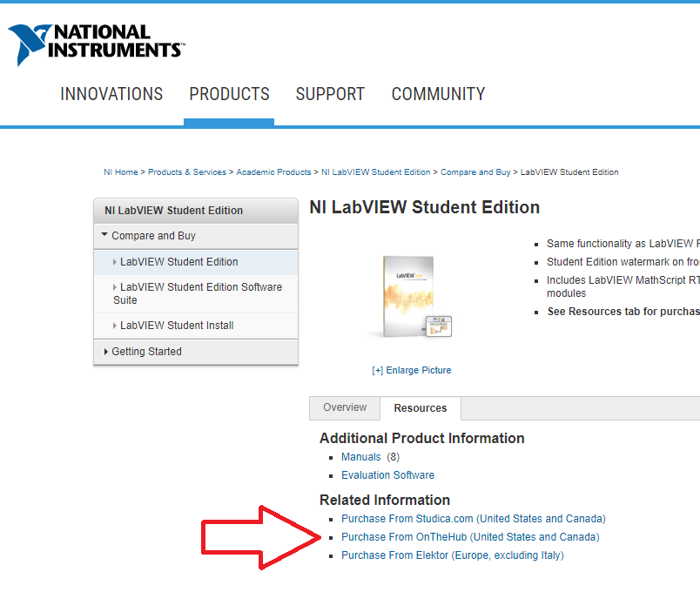Screen dimensions: 700x612
Task: Click Enlarge Picture link
Action: click(412, 371)
